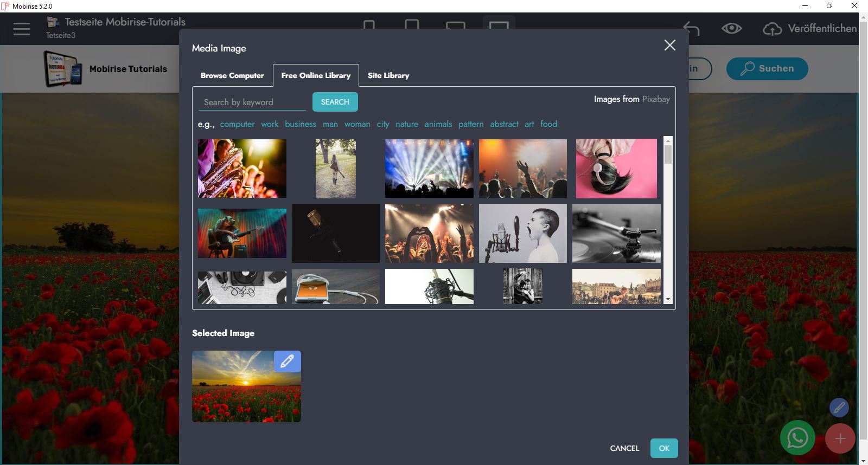Screen dimensions: 868x465
Task: Select the Free Online Library tab
Action: (316, 75)
